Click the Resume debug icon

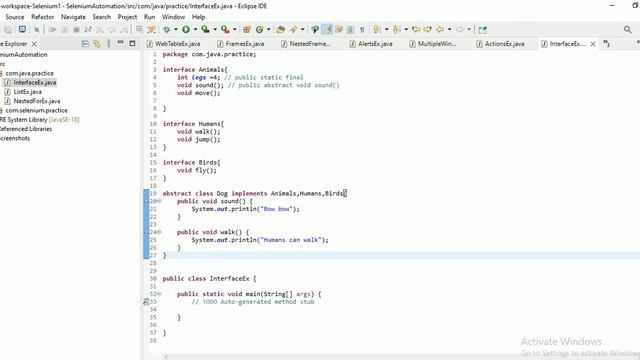click(x=52, y=29)
